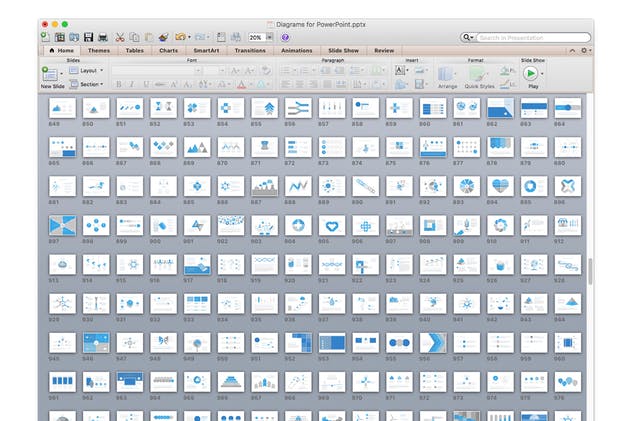Save the presentation with the floppy disk icon
The image size is (632, 421).
(x=88, y=37)
